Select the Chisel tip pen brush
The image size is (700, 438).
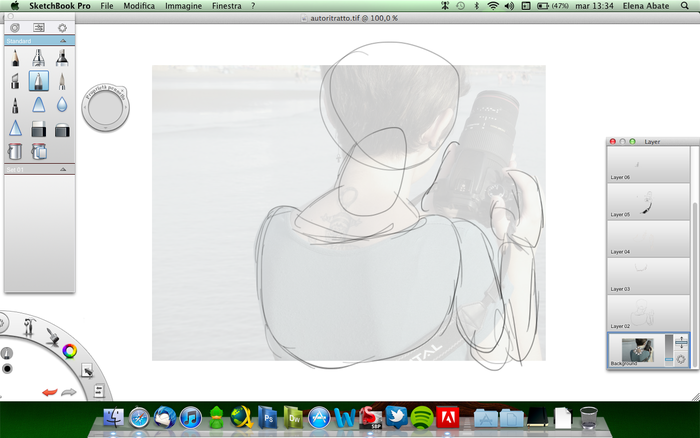pyautogui.click(x=15, y=81)
